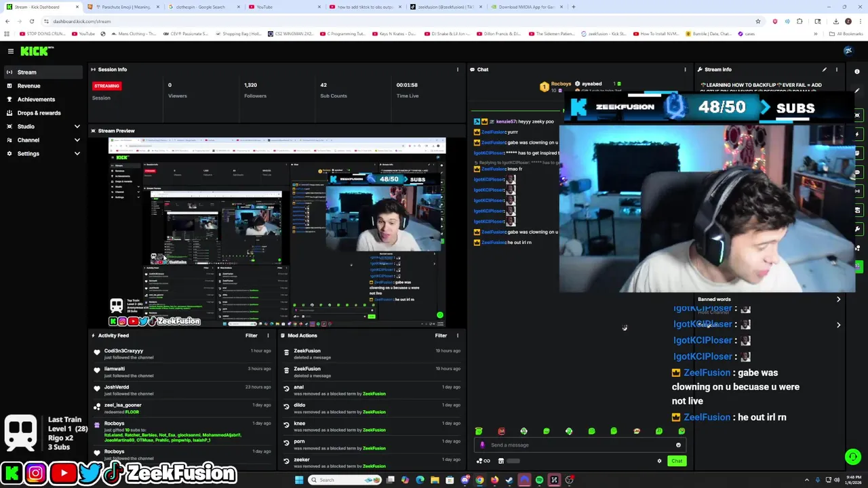Viewport: 868px width, 488px height.
Task: Reload the page
Action: [32, 21]
